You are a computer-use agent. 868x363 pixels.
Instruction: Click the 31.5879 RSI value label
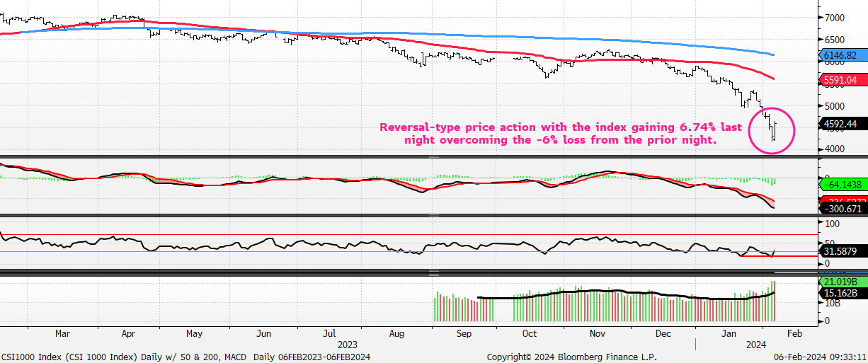[841, 251]
